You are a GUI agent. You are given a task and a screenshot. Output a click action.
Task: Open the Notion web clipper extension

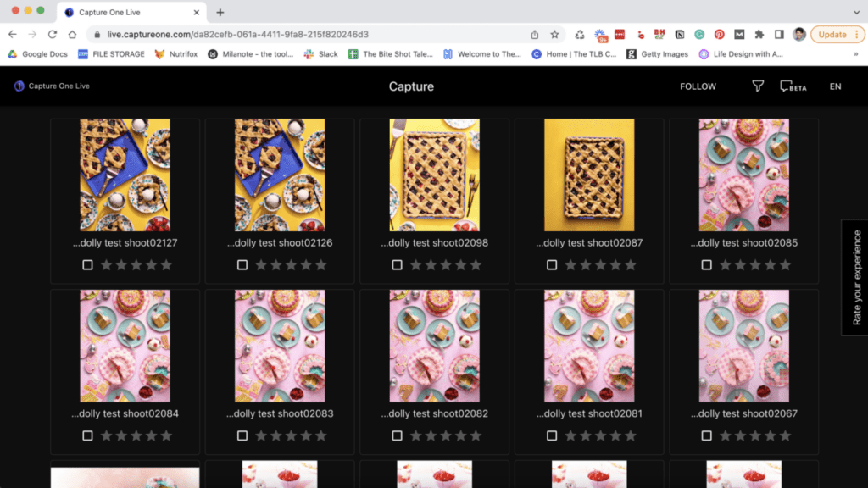pos(679,34)
